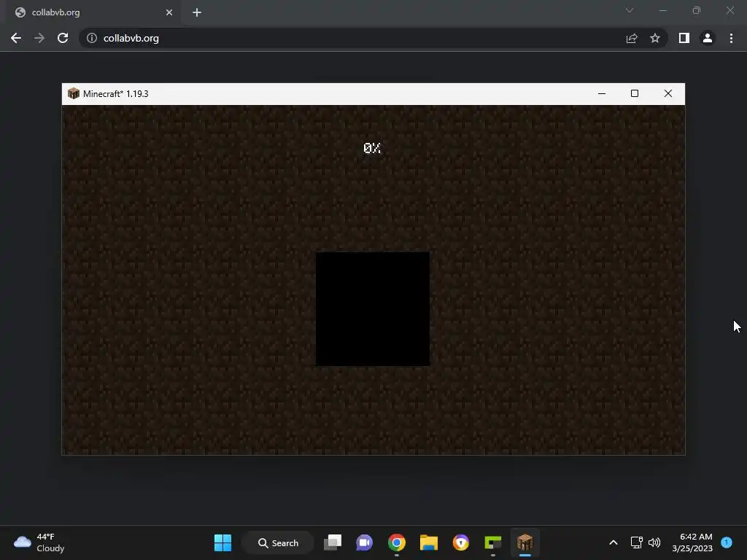Click the black square in Minecraft loading screen
Image resolution: width=747 pixels, height=560 pixels.
[373, 309]
